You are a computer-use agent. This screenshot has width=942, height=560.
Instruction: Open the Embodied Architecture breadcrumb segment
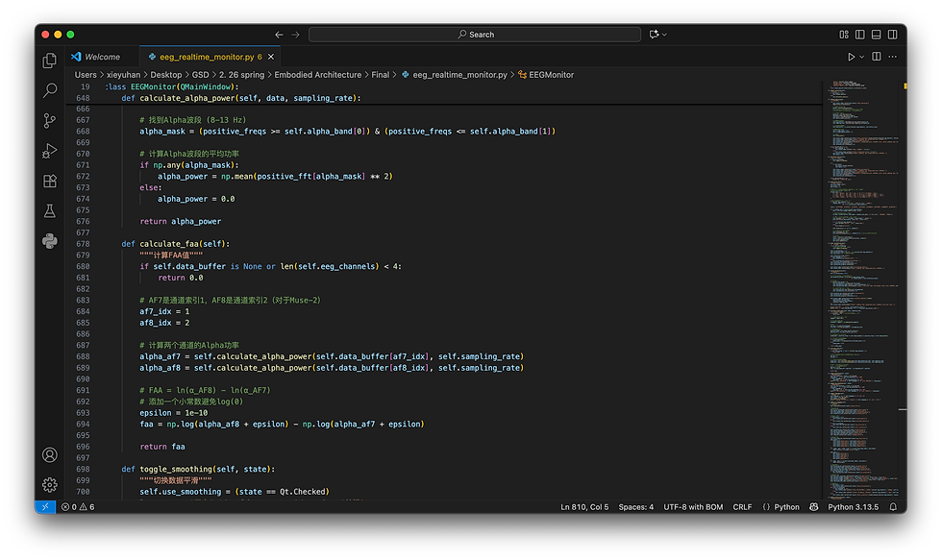(318, 74)
